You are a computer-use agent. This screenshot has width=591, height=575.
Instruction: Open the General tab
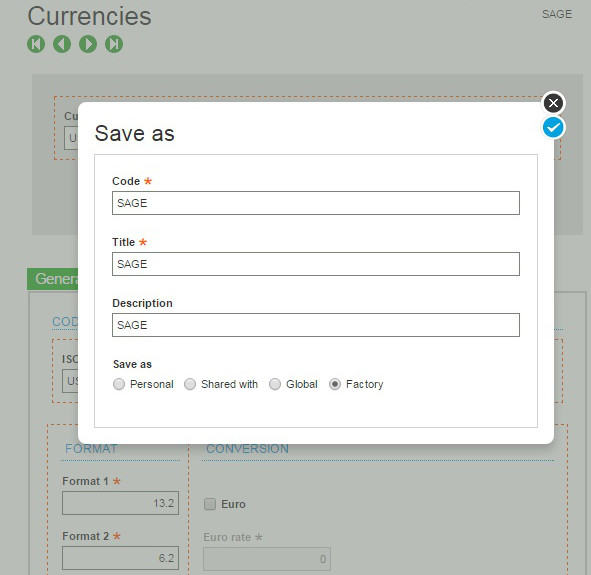click(x=53, y=279)
